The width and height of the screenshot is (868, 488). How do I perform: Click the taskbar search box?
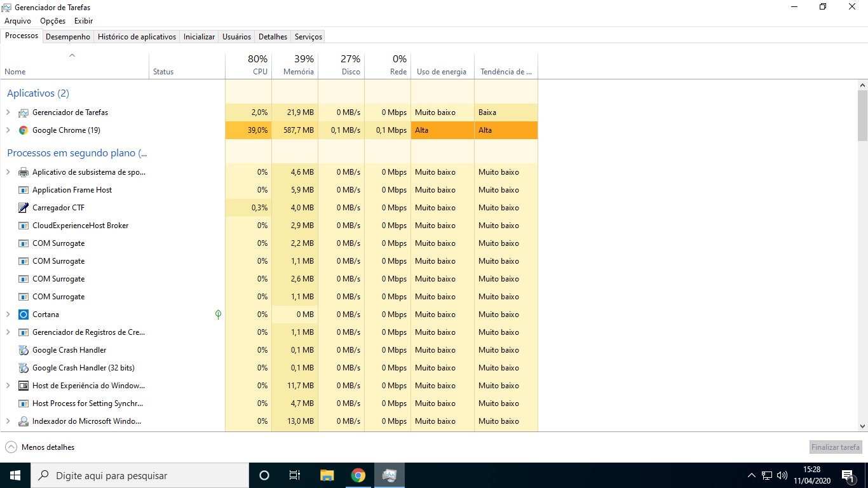pos(140,475)
